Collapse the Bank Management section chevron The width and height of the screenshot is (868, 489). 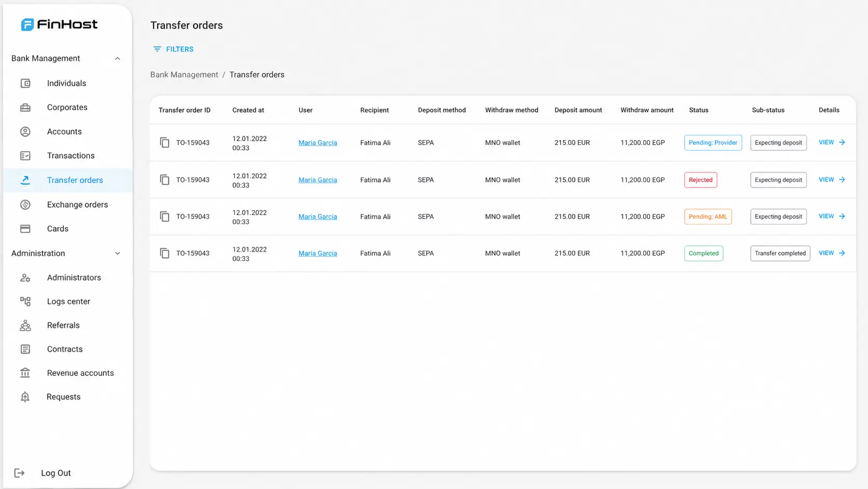click(117, 59)
